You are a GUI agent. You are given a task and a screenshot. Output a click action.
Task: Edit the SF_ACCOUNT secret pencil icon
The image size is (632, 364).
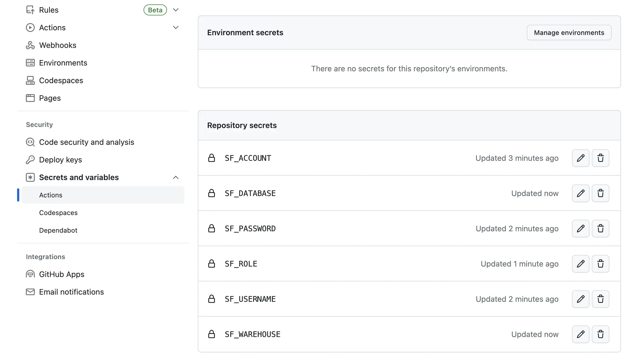(580, 158)
